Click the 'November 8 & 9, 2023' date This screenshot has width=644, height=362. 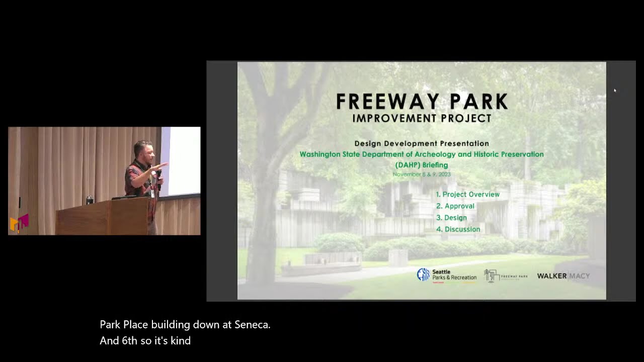click(x=422, y=174)
